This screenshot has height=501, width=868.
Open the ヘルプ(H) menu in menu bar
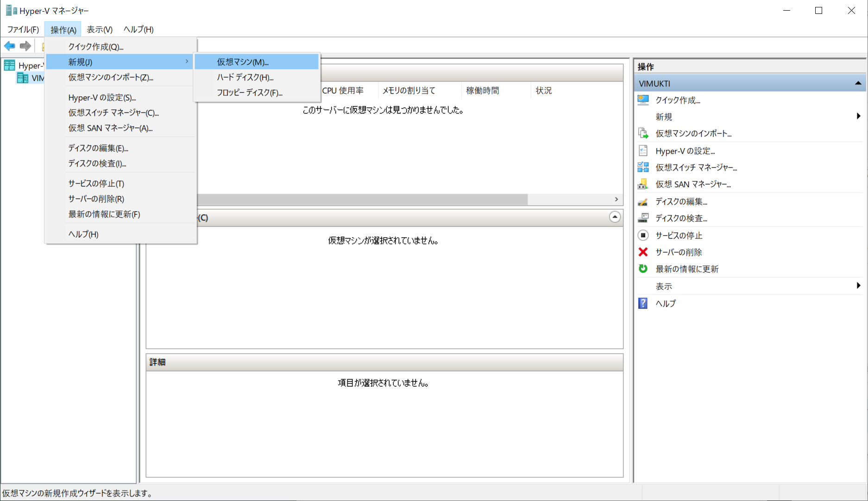pos(138,29)
